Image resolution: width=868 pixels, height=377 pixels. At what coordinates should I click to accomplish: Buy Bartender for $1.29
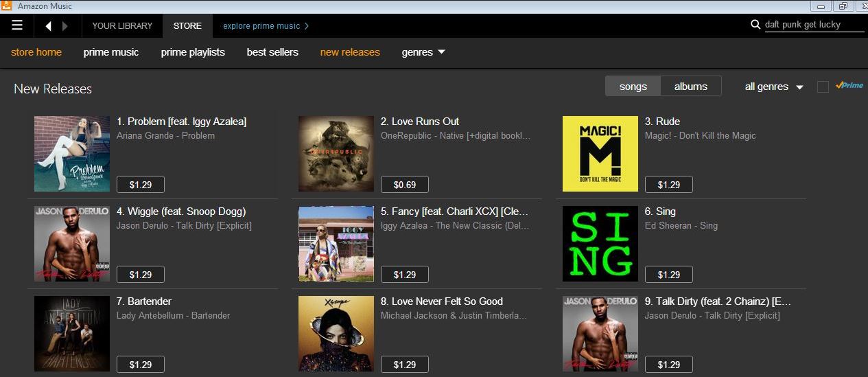click(141, 365)
